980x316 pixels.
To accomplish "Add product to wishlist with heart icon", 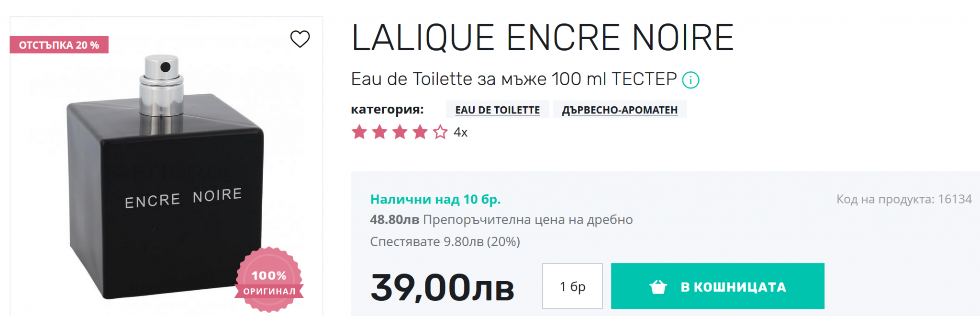I will coord(300,39).
